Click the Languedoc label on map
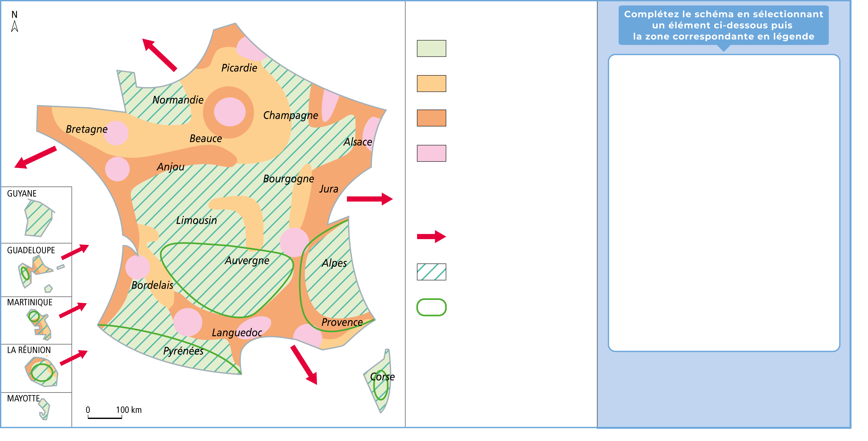The height and width of the screenshot is (441, 868). point(237,333)
